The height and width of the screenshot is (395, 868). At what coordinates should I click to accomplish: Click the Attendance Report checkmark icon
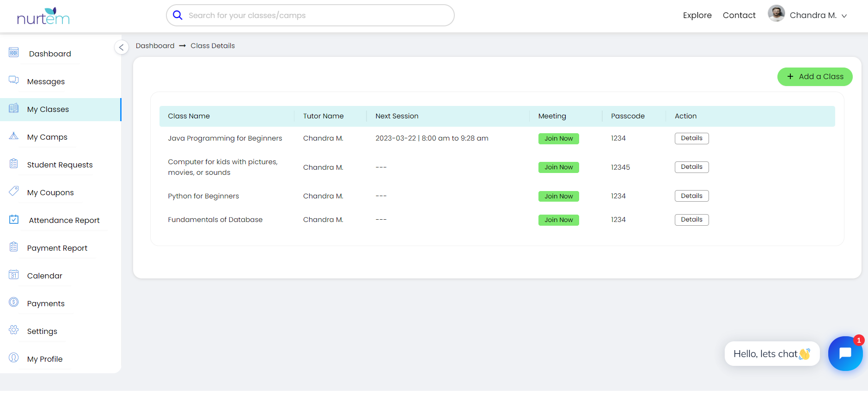click(x=14, y=219)
